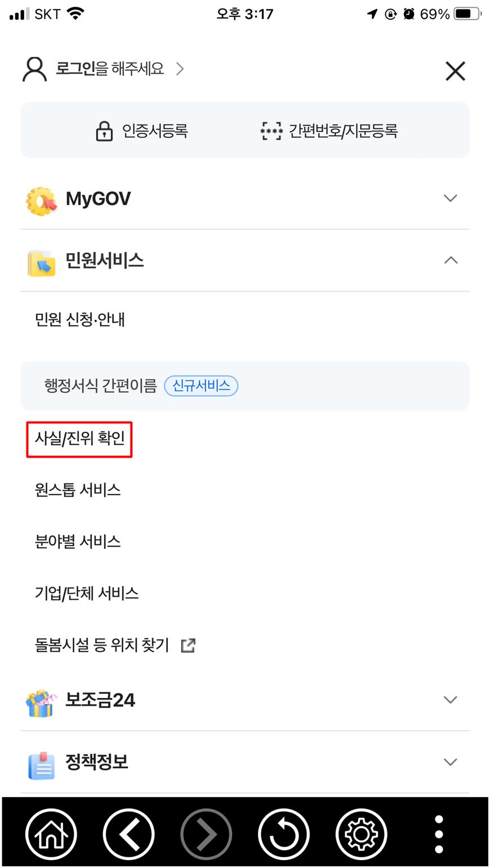Select 원스톱 서비스 menu item
The width and height of the screenshot is (490, 868).
click(78, 490)
